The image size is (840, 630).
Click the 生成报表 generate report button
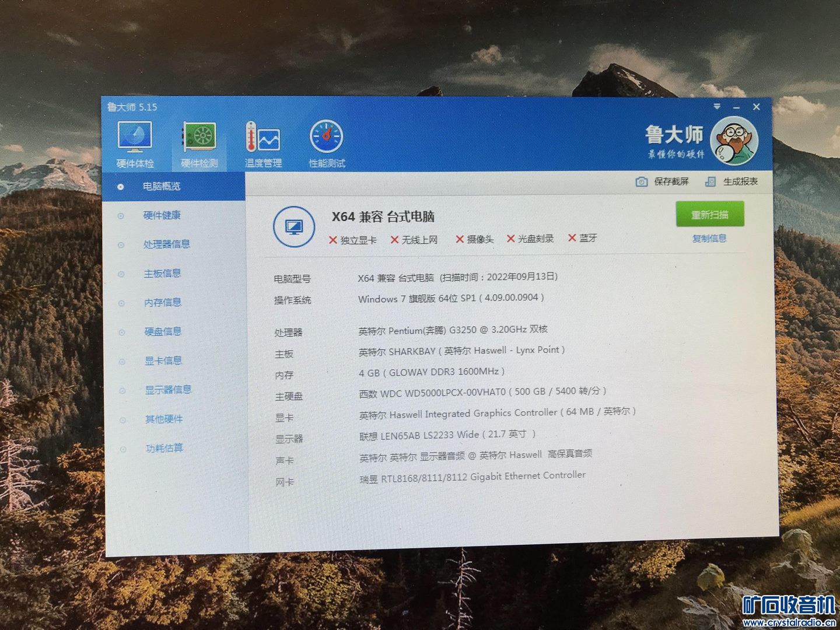(731, 181)
